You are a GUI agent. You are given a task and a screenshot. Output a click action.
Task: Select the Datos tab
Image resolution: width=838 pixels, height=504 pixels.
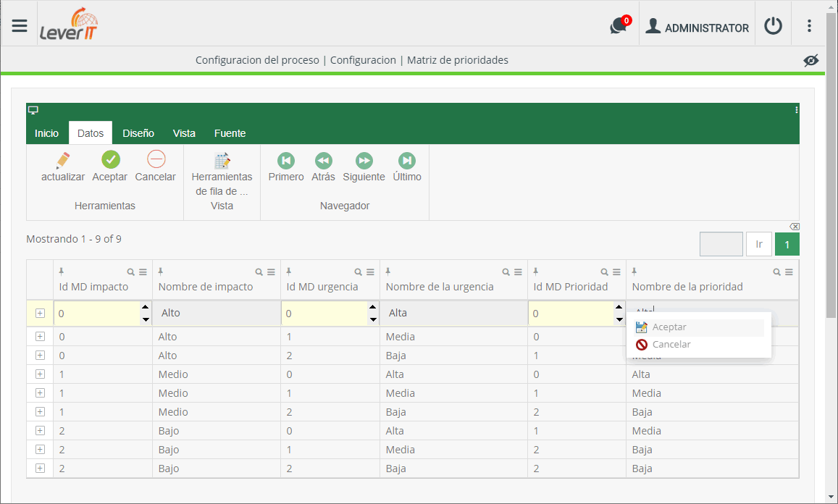91,133
